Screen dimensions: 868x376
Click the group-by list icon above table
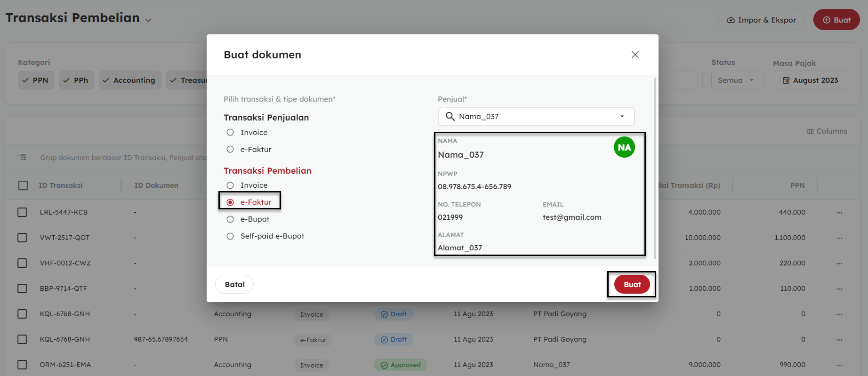tap(23, 157)
